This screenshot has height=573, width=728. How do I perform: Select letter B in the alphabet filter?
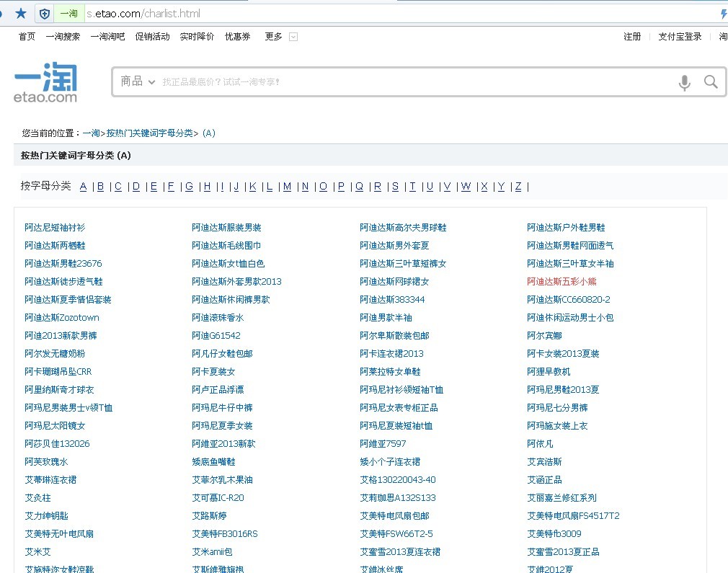click(x=100, y=186)
